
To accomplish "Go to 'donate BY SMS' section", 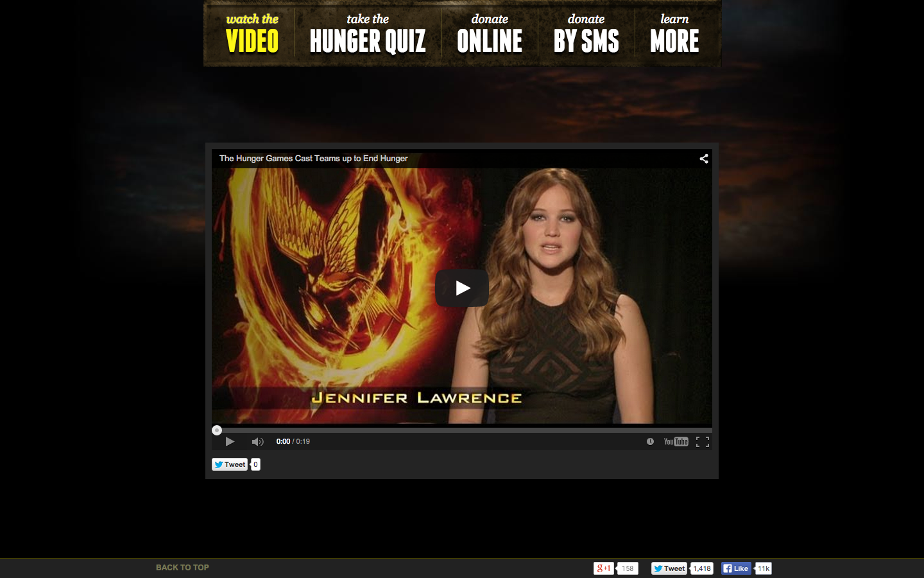I will pyautogui.click(x=586, y=33).
